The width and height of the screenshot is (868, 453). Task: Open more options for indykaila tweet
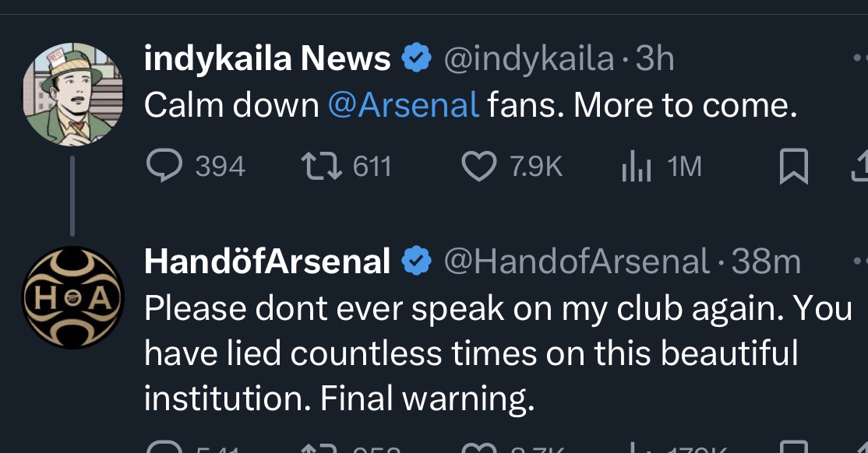(859, 59)
